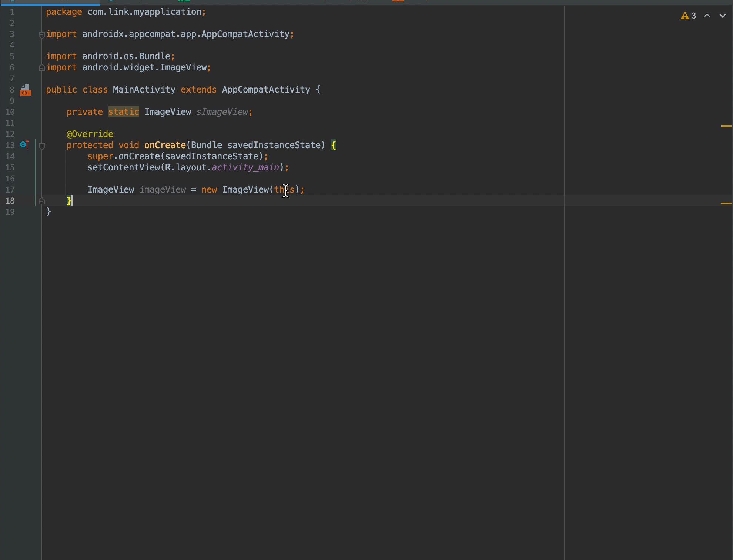Click line number 17 in the gutter
733x560 pixels.
click(x=10, y=190)
